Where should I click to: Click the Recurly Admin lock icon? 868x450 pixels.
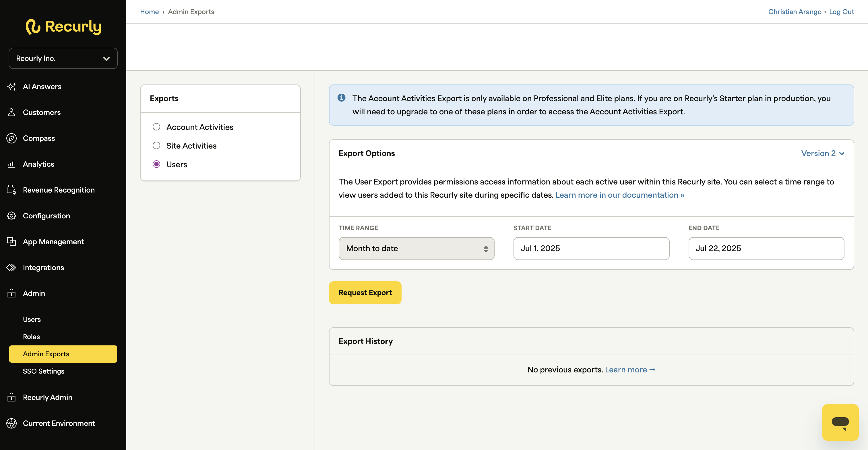(x=11, y=397)
